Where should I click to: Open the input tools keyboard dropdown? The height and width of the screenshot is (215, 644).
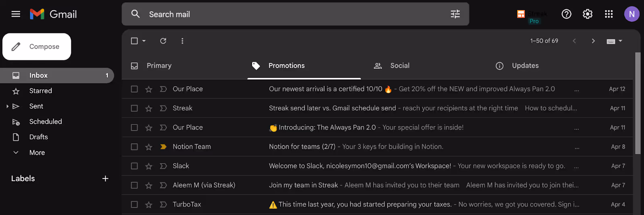click(x=615, y=41)
